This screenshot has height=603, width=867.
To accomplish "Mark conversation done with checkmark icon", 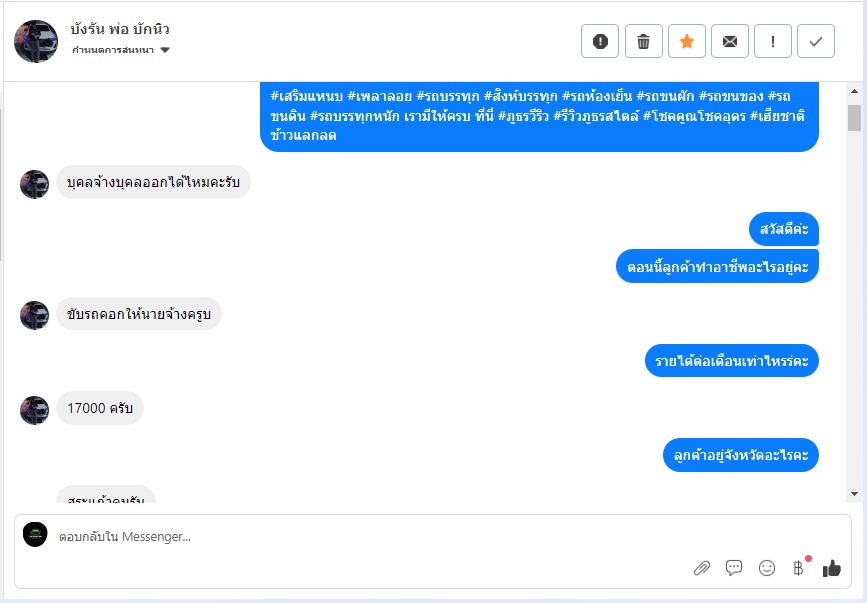I will [x=816, y=41].
